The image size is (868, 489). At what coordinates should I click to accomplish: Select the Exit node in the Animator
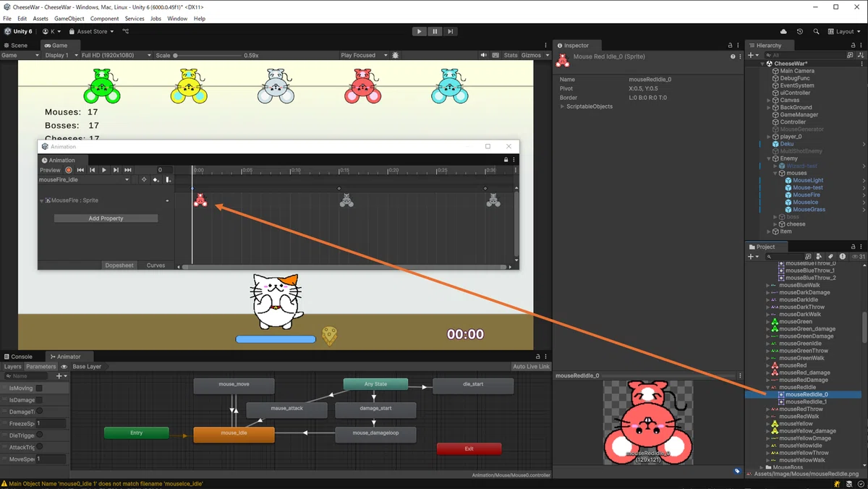coord(469,448)
